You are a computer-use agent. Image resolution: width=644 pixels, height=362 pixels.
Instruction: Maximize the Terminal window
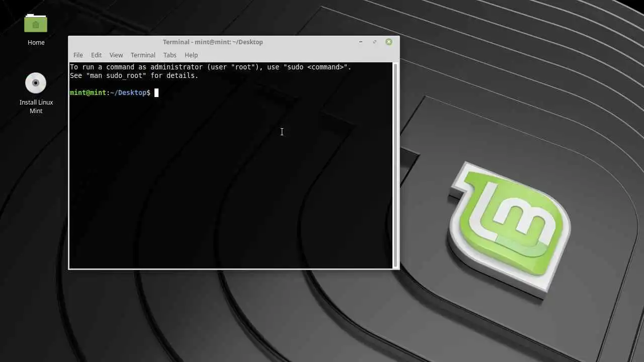(x=374, y=42)
